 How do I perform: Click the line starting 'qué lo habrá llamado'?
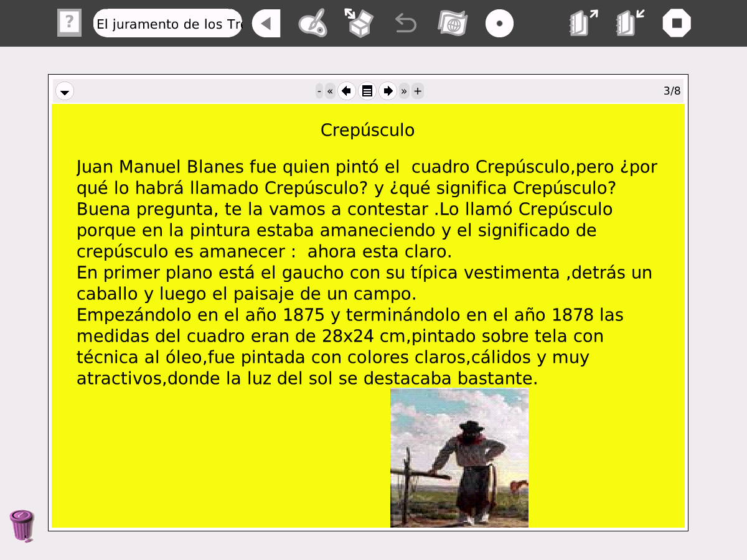pos(346,188)
